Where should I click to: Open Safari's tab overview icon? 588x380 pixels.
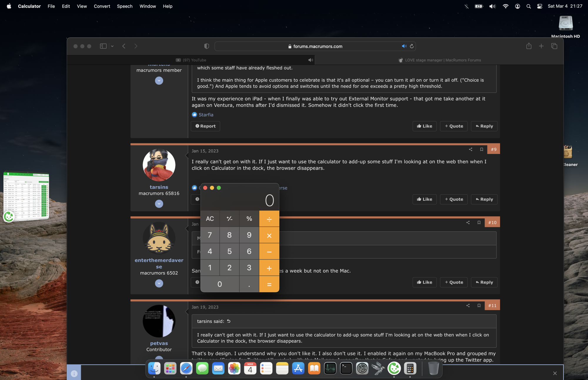pyautogui.click(x=554, y=46)
